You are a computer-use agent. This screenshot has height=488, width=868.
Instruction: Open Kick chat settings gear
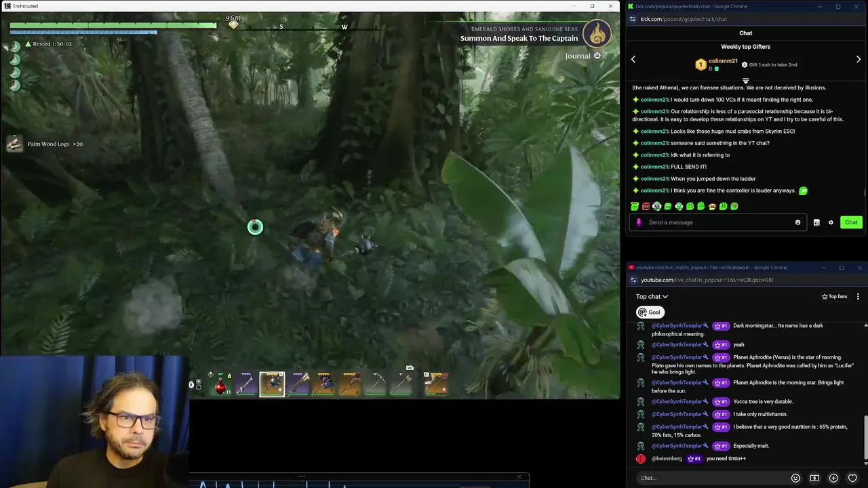[x=831, y=222]
